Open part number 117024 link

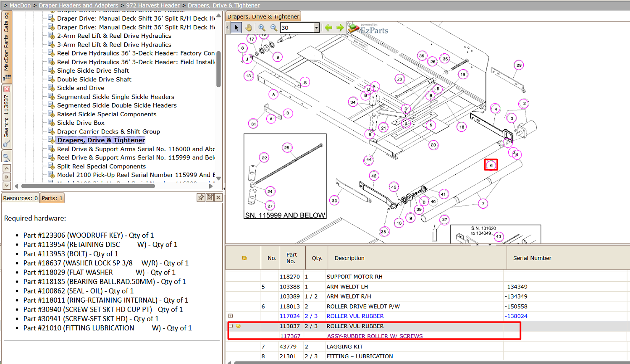pos(290,316)
